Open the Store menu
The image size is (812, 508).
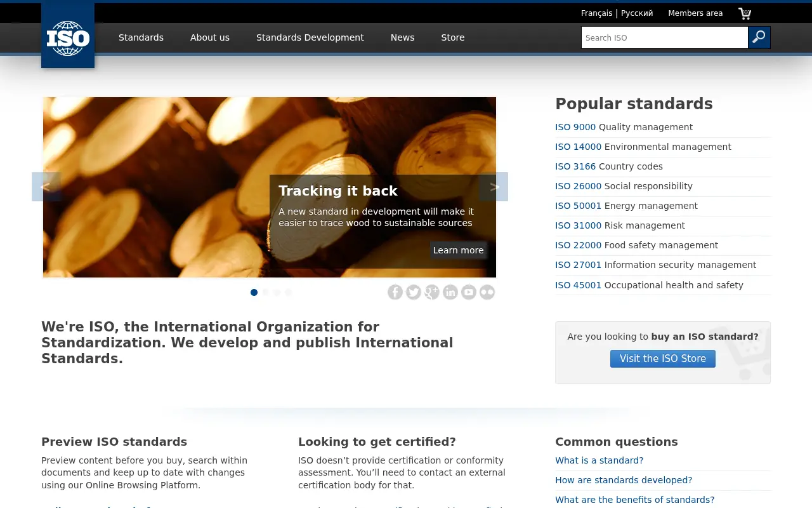pyautogui.click(x=453, y=37)
